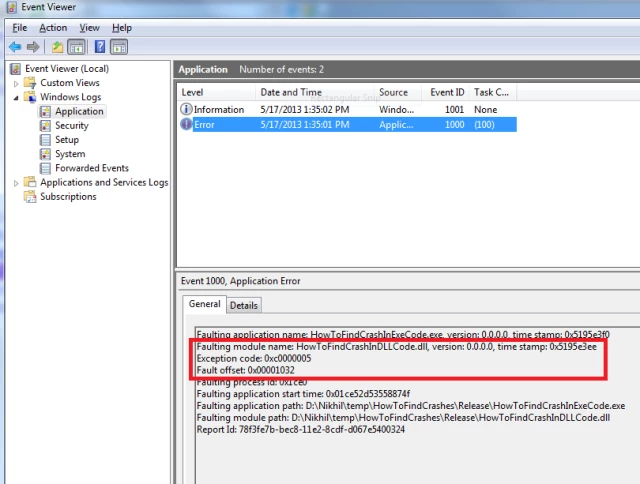This screenshot has width=640, height=484.
Task: Click the Security log icon
Action: 45,126
